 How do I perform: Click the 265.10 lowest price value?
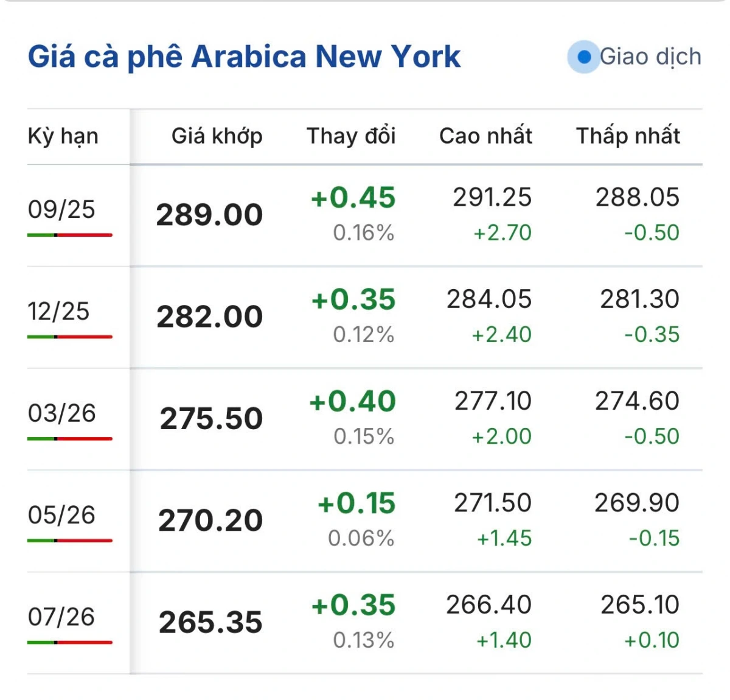coord(640,604)
